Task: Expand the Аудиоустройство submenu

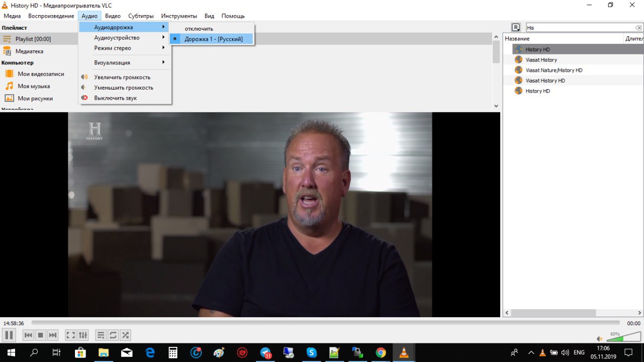Action: (x=124, y=38)
